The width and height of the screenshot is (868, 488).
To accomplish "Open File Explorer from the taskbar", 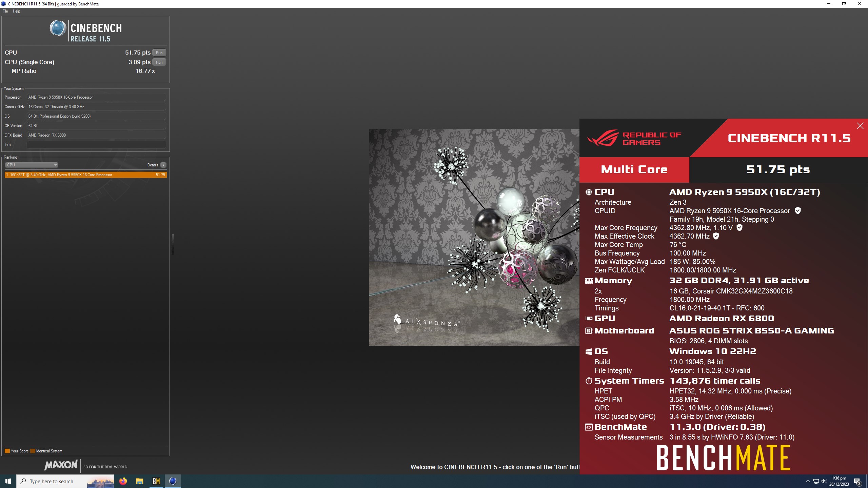I will [140, 481].
